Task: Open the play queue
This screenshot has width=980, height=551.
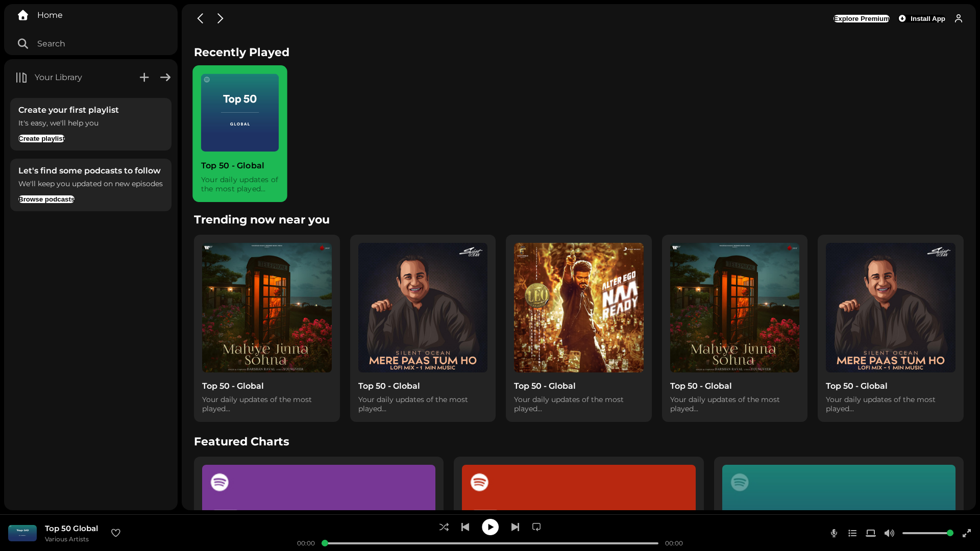Action: point(852,533)
